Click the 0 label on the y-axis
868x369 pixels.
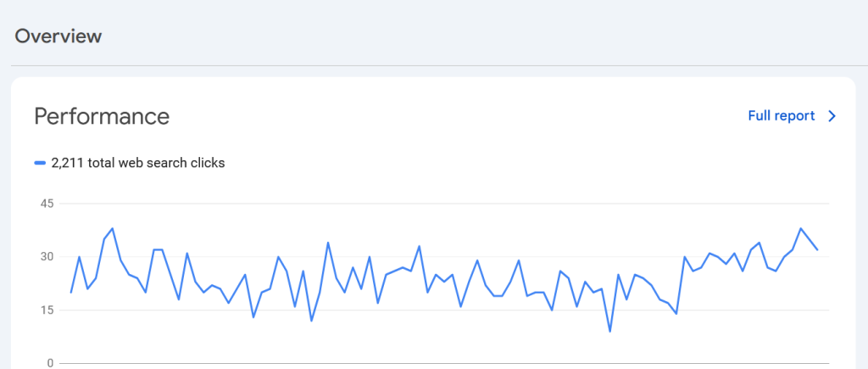click(x=50, y=363)
